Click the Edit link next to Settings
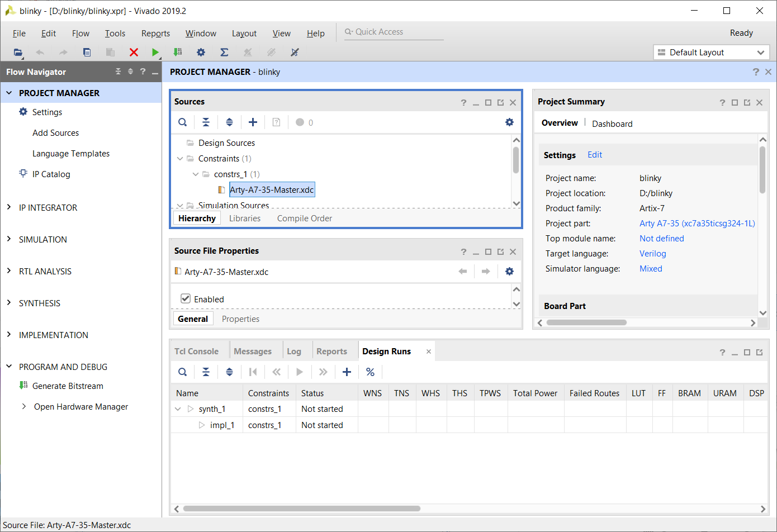 click(x=595, y=155)
